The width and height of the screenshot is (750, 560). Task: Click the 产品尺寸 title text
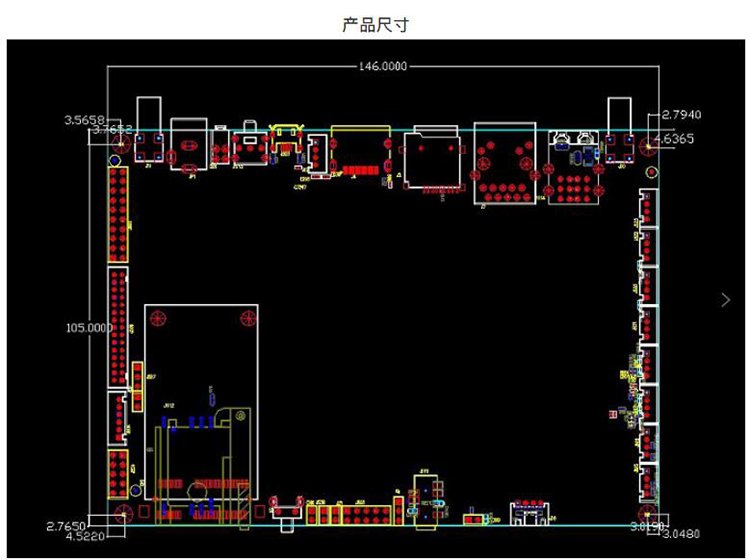click(x=375, y=24)
